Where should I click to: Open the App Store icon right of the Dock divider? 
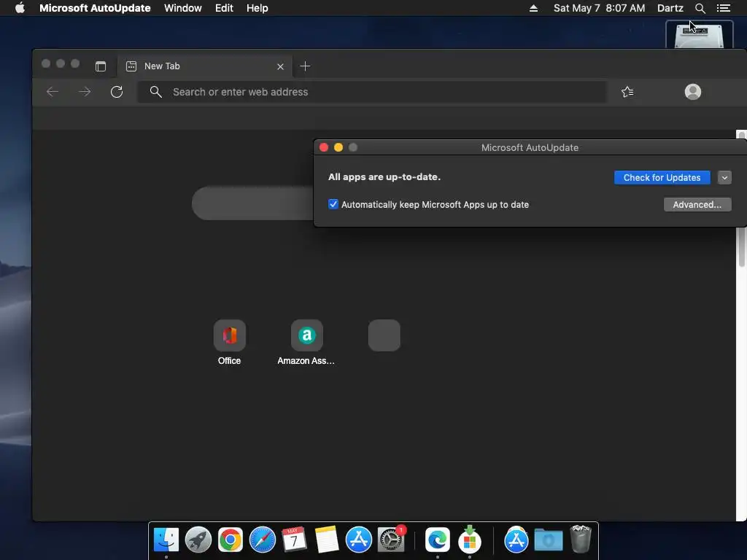[x=516, y=540]
